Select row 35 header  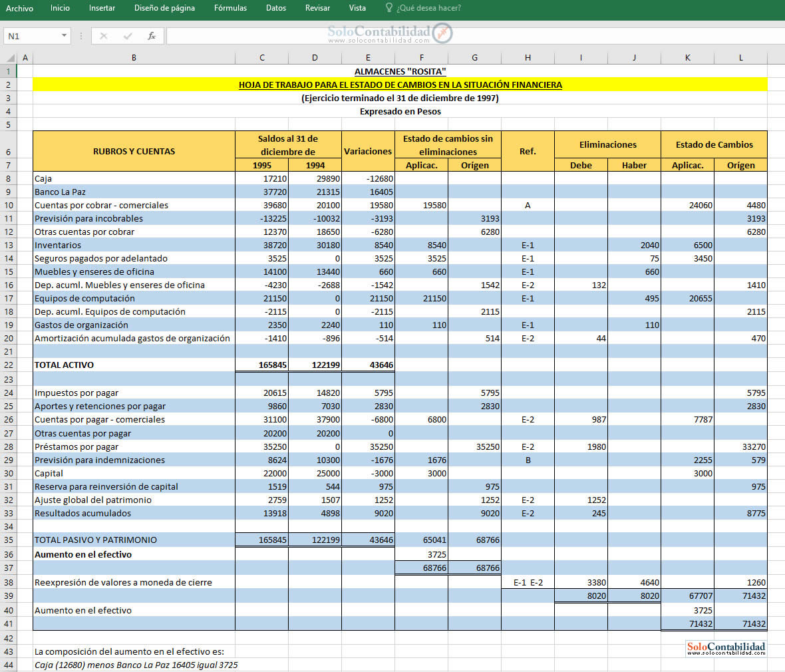[x=9, y=540]
